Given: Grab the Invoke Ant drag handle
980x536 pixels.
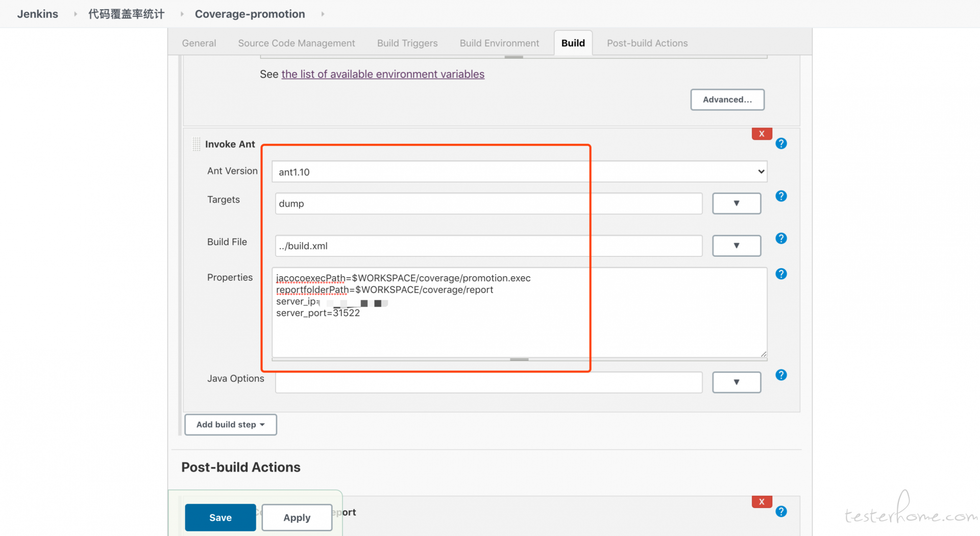Looking at the screenshot, I should [196, 144].
